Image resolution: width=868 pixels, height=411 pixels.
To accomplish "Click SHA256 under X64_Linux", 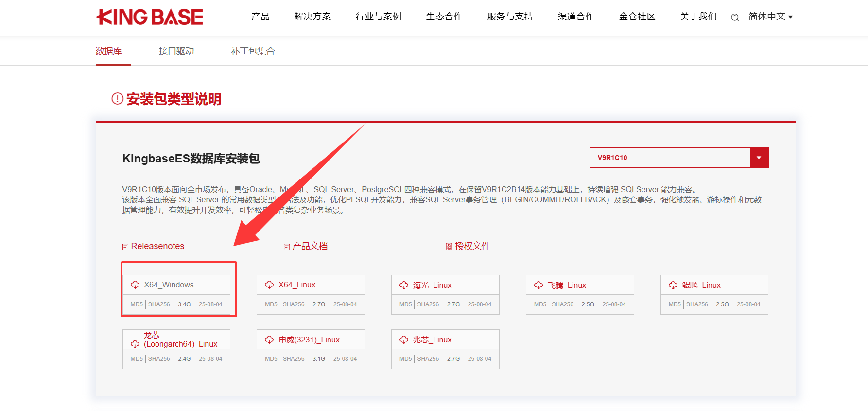I will [294, 304].
